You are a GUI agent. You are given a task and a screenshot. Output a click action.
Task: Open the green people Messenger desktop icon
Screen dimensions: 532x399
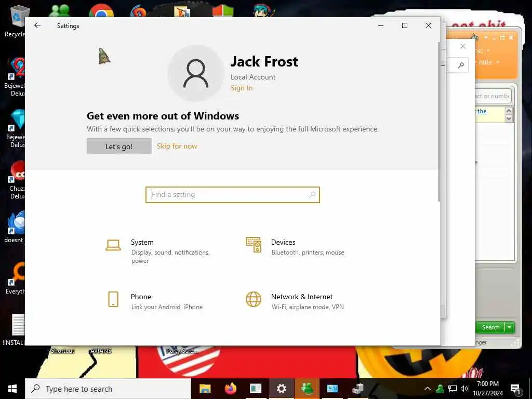coord(59,10)
